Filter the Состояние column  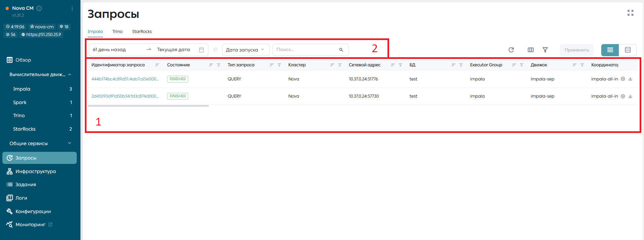point(218,65)
